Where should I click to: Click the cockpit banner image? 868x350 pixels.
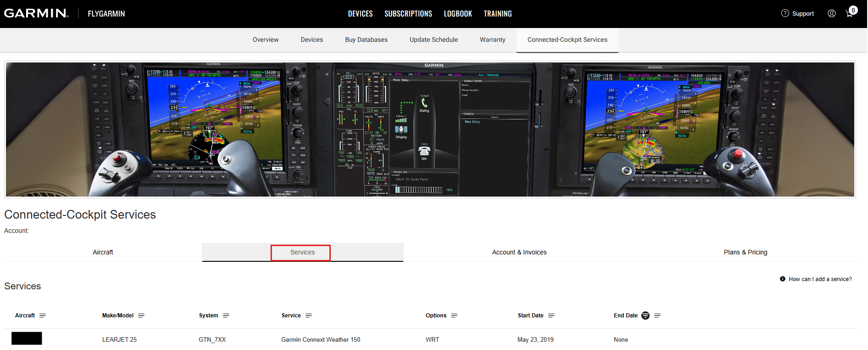click(430, 130)
